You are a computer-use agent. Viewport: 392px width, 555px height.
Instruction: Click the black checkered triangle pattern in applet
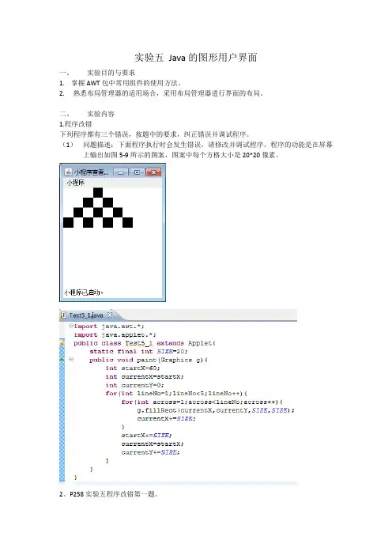(x=98, y=208)
